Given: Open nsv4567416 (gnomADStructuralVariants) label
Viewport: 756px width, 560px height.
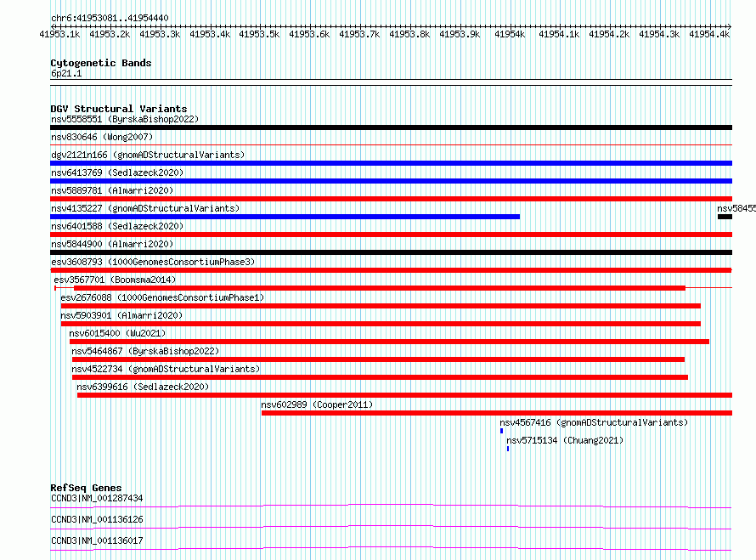Looking at the screenshot, I should tap(594, 422).
